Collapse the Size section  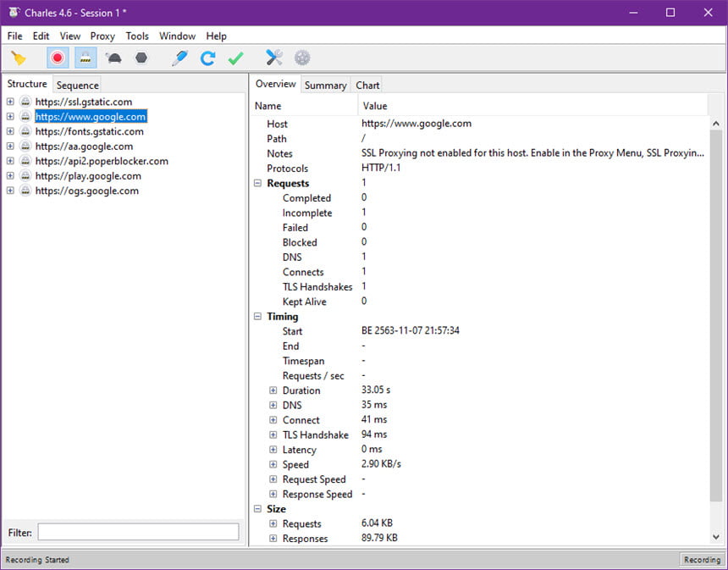pyautogui.click(x=257, y=509)
